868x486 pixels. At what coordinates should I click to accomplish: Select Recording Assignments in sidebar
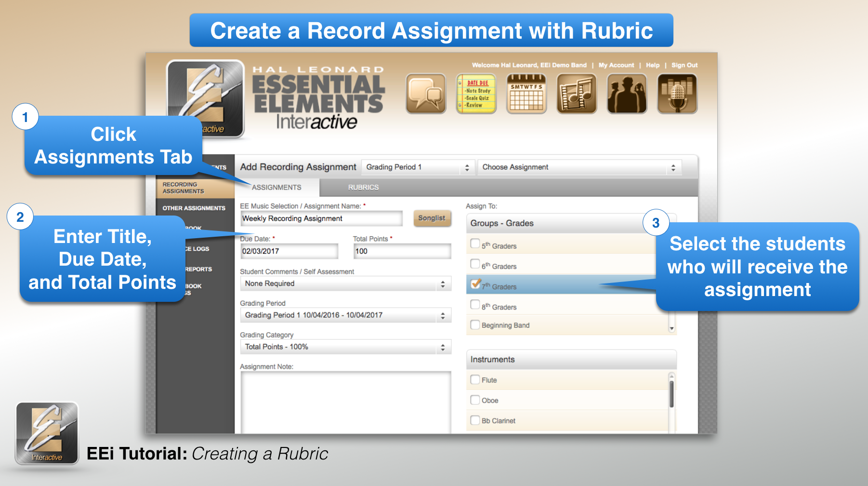tap(195, 188)
